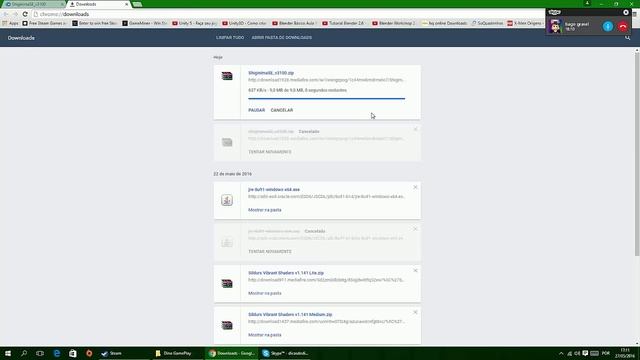Reload the page with the refresh icon
Image resolution: width=640 pixels, height=360 pixels.
tap(25, 14)
